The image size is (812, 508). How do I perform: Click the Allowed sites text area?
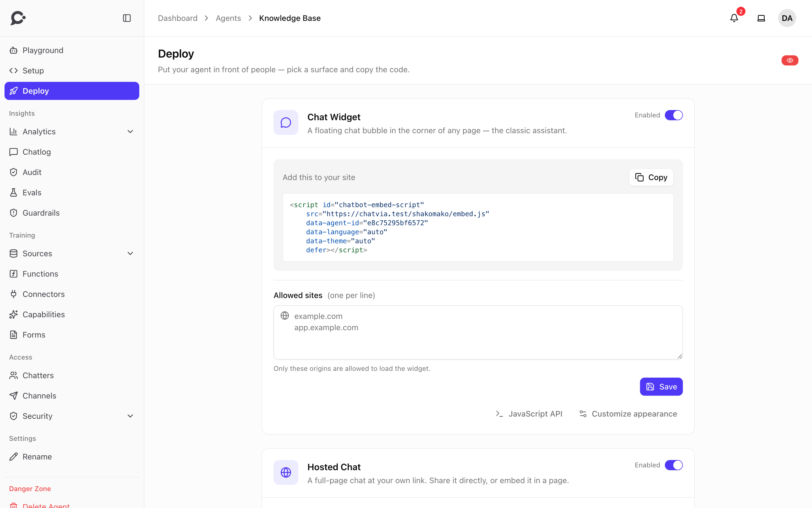coord(478,332)
